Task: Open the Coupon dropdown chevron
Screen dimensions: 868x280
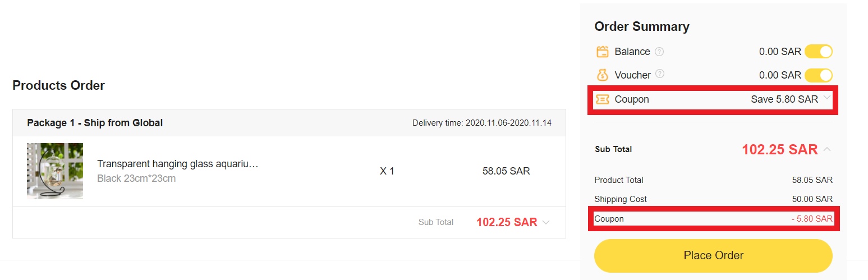Action: [x=826, y=99]
